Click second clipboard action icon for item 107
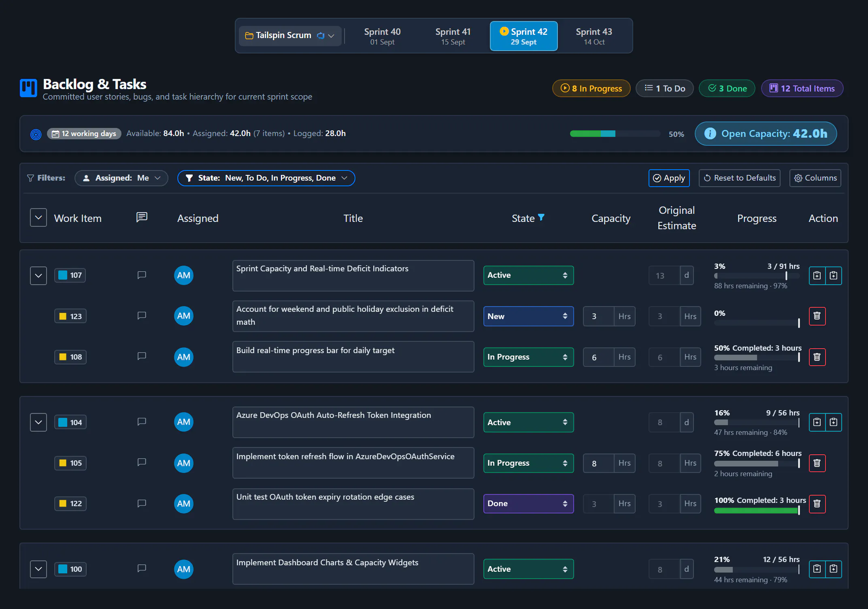 pos(834,276)
